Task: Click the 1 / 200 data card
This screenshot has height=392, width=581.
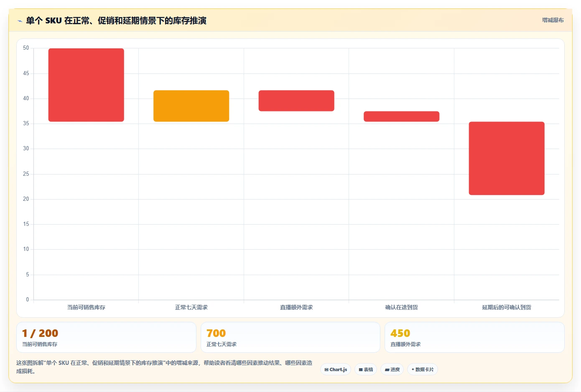Action: (106, 337)
